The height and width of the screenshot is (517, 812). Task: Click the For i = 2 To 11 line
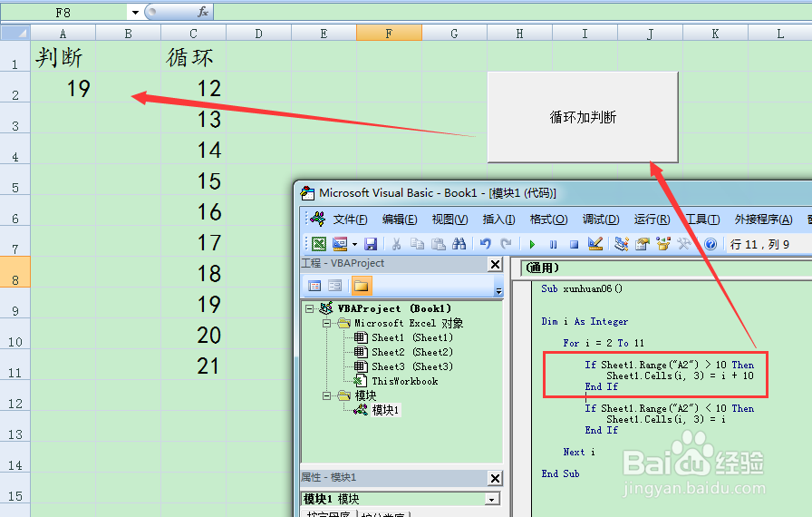604,344
